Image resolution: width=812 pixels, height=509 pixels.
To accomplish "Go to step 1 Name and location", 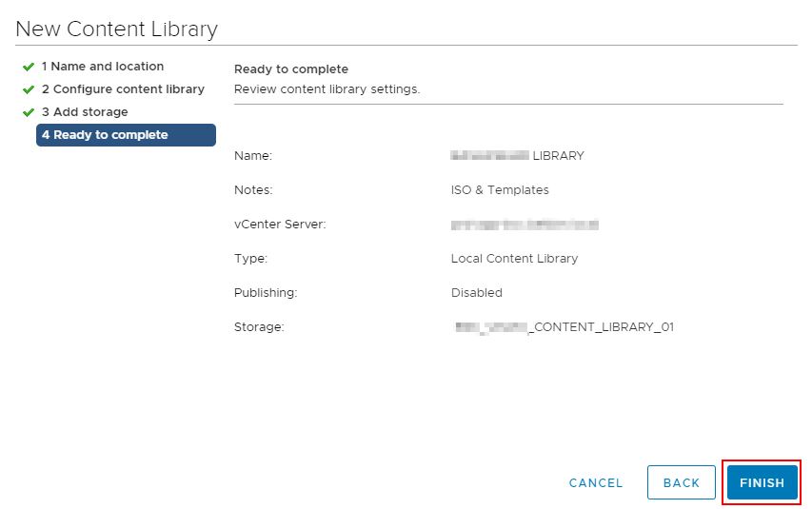I will tap(103, 67).
